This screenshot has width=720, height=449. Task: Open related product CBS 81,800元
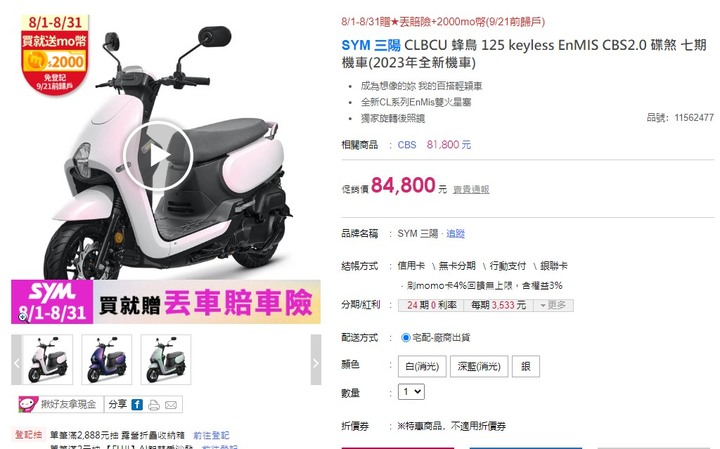[x=434, y=145]
